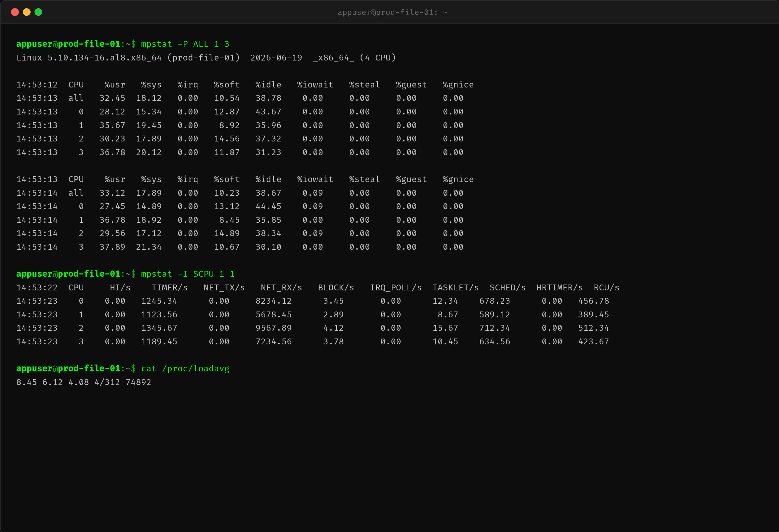
Task: Click the %usr value 29.56
Action: point(112,233)
